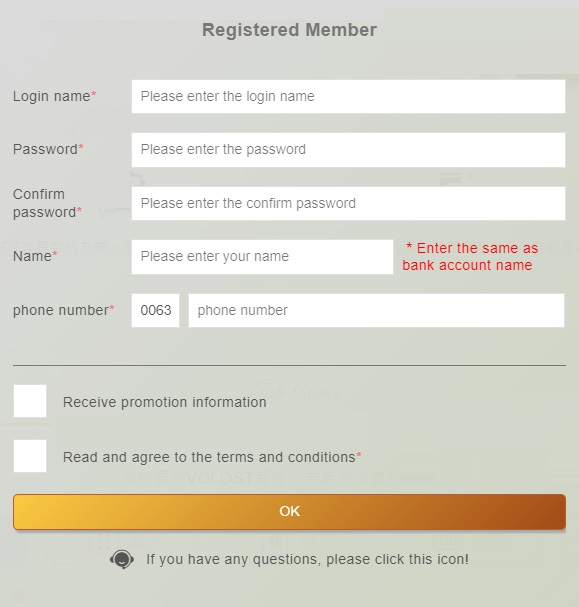Click the Registered Member heading
The image size is (579, 607).
(x=290, y=30)
